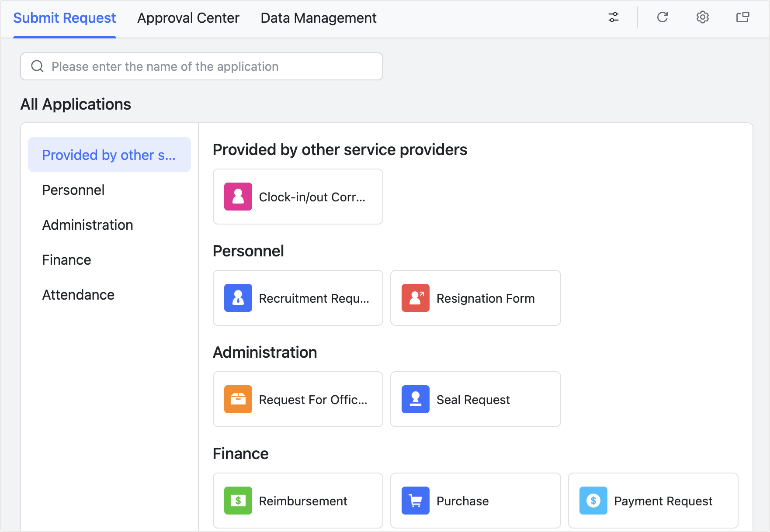
Task: Select the Personnel category in the sidebar
Action: click(73, 190)
